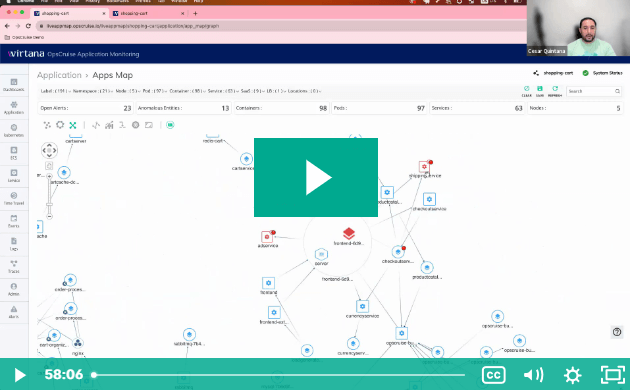The image size is (630, 390).
Task: Click the Nodes count card
Action: tap(575, 108)
